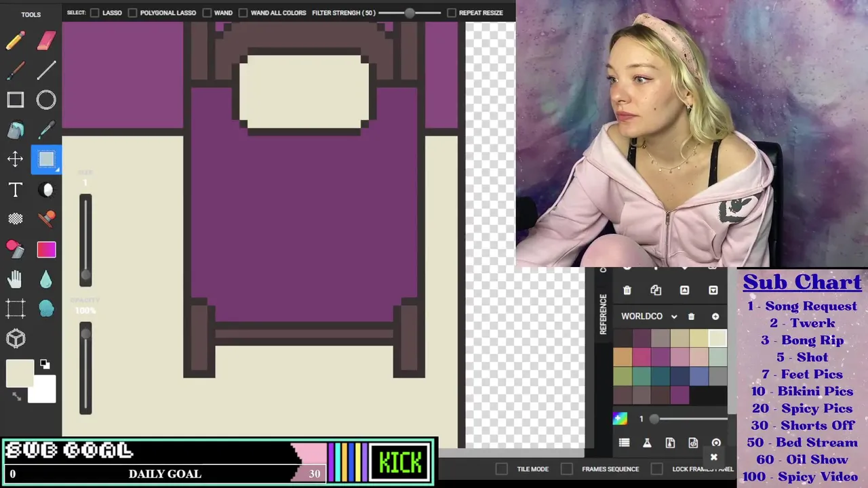Select the Paint Bucket tool
The height and width of the screenshot is (488, 868).
pyautogui.click(x=15, y=129)
